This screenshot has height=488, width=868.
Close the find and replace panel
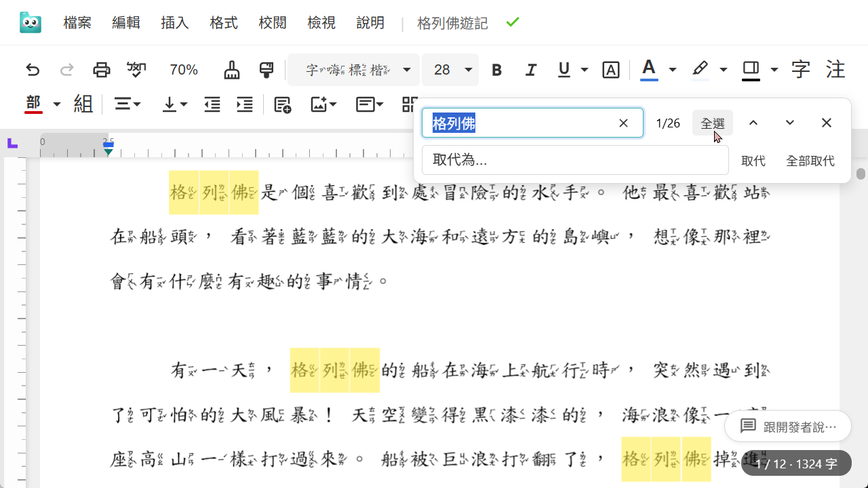[826, 123]
